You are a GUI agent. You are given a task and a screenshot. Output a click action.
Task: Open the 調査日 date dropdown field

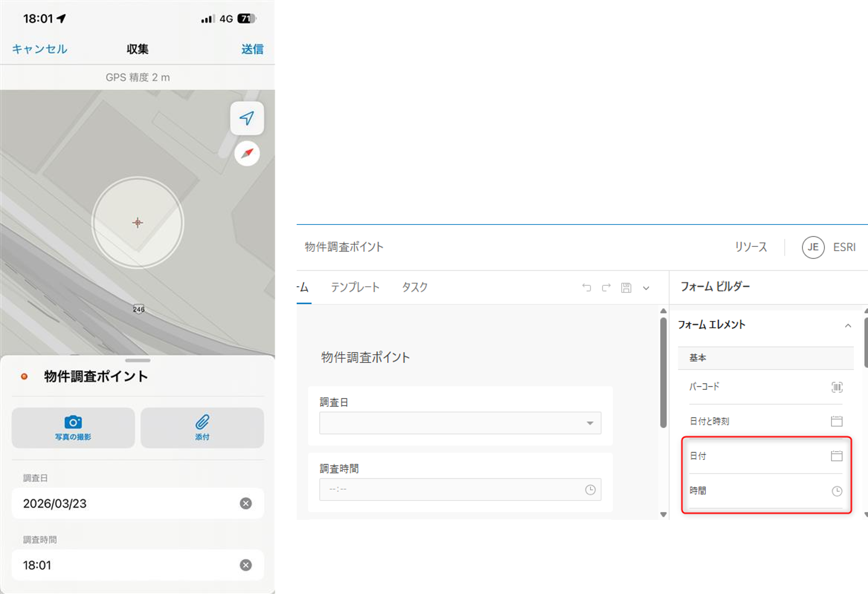pyautogui.click(x=460, y=423)
